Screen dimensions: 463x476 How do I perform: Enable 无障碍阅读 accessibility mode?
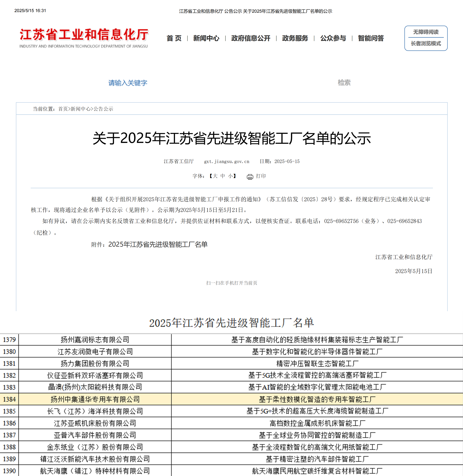pos(426,32)
